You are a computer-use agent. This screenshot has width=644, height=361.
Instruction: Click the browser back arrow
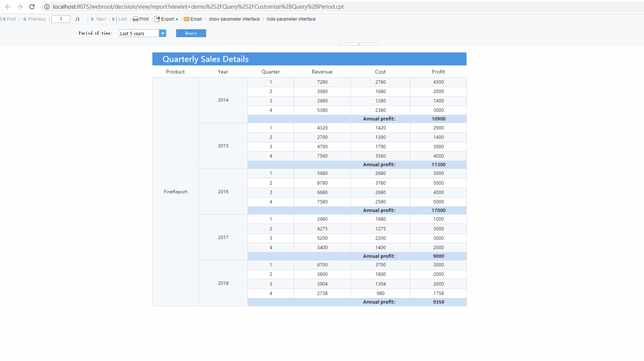[8, 7]
